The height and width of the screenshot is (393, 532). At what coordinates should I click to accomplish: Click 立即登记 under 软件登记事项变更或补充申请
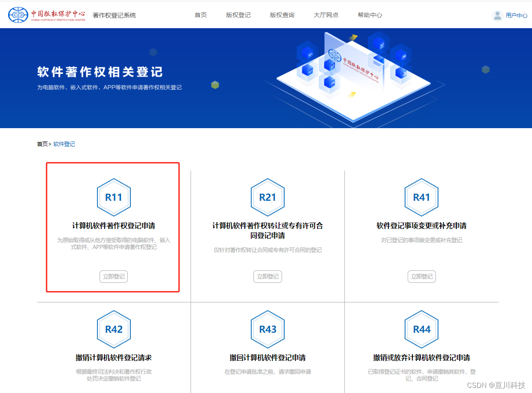coord(422,276)
